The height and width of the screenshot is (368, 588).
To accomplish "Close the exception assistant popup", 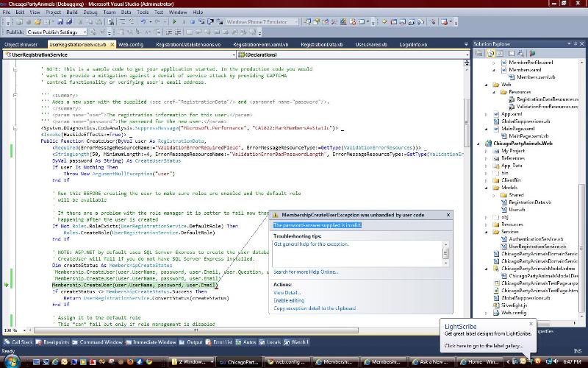I will tap(448, 215).
